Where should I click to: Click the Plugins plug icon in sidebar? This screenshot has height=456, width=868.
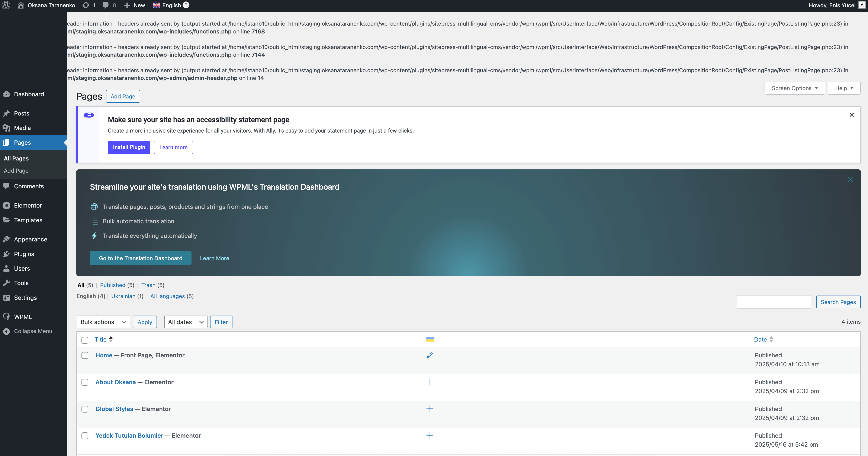[6, 254]
